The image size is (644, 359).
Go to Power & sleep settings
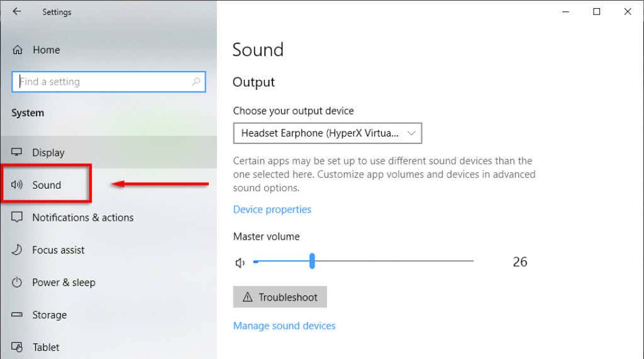[x=64, y=283]
